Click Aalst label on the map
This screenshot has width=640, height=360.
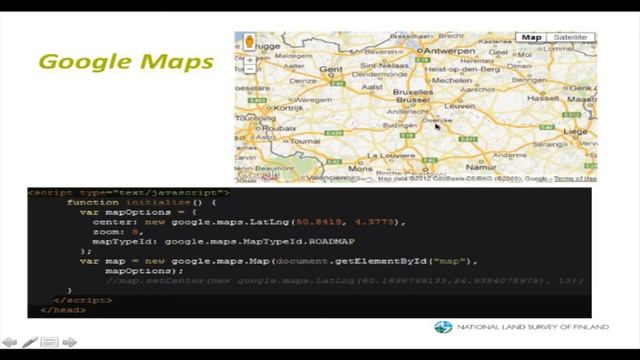[x=372, y=87]
